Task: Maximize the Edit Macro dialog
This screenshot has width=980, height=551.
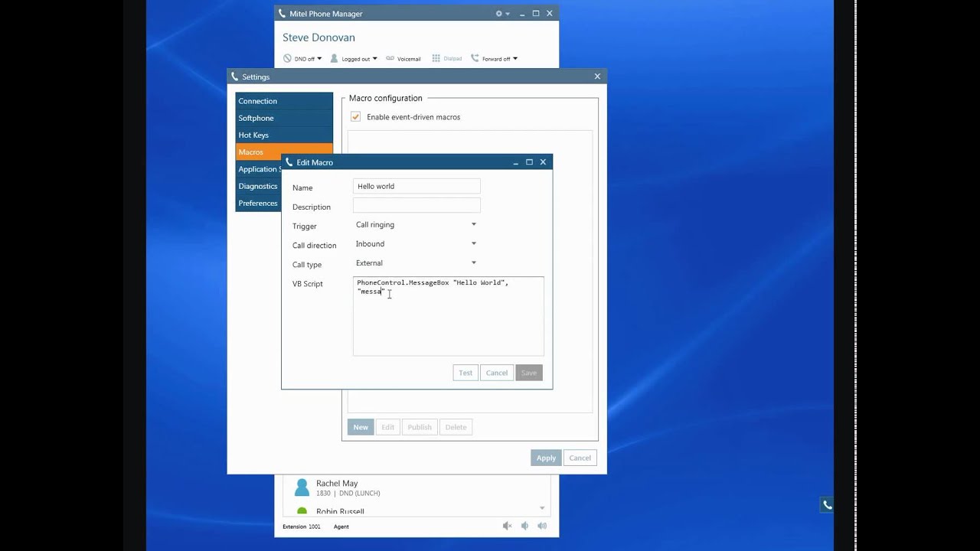Action: 529,162
